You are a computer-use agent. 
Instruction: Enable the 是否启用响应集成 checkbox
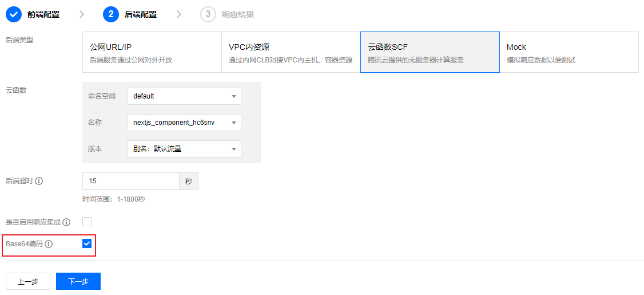click(x=87, y=222)
